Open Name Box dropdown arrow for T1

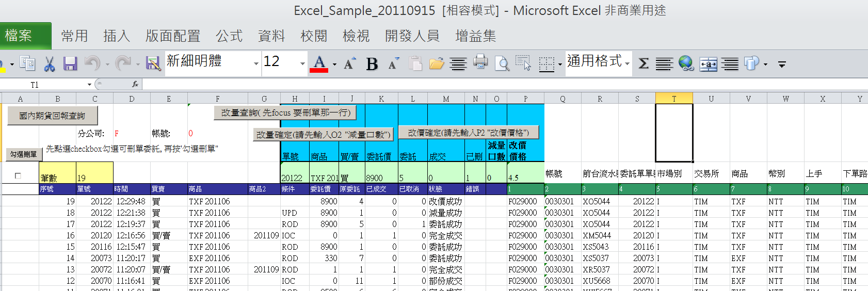[x=89, y=85]
